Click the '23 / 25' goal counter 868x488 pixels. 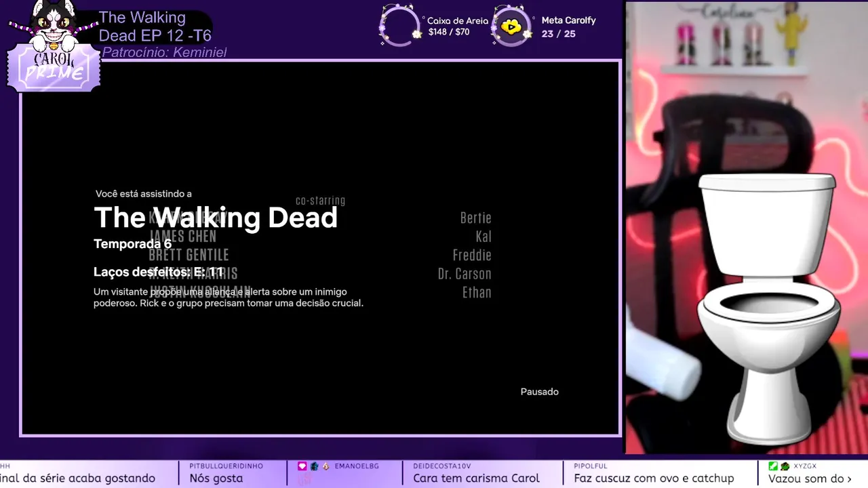(558, 33)
